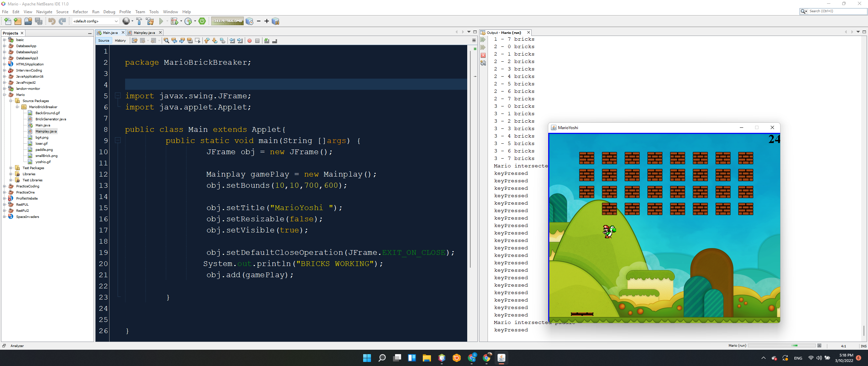Click Find Previous Occurrence arrow icon
Screen dimensions: 868x366
tap(174, 41)
